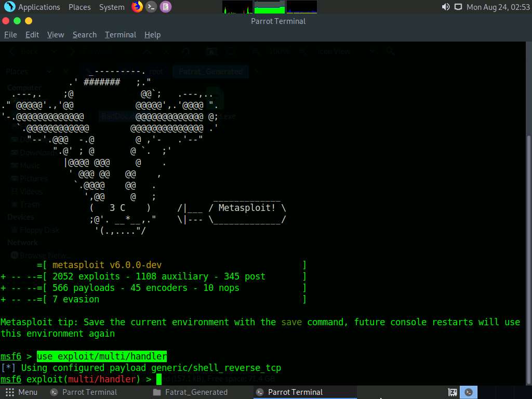Click the 'metasploit v6.0.0-dev' version text

(107, 265)
